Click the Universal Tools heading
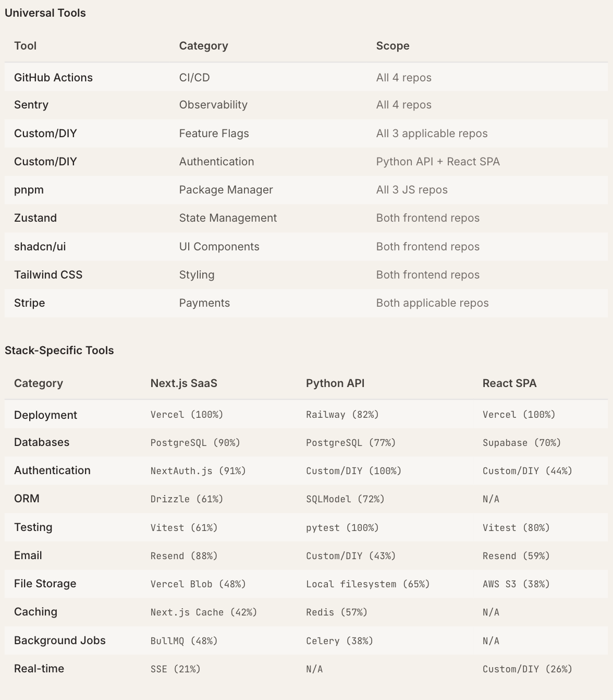Viewport: 613px width, 700px height. click(45, 13)
